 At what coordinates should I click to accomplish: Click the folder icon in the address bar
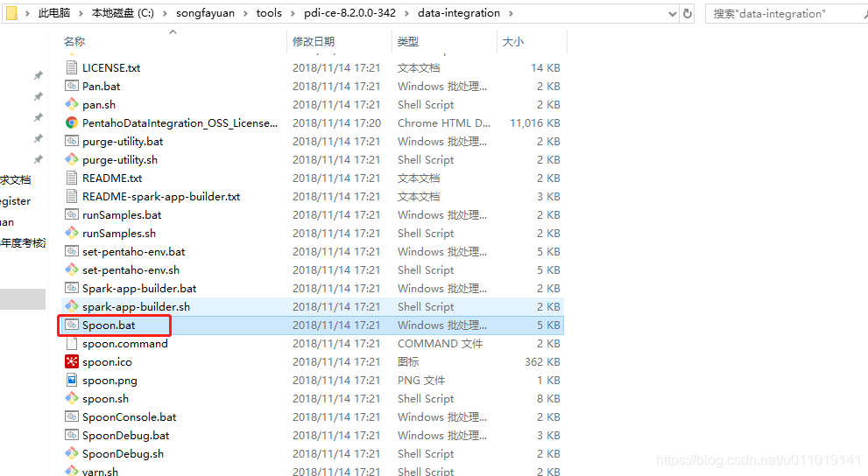11,13
